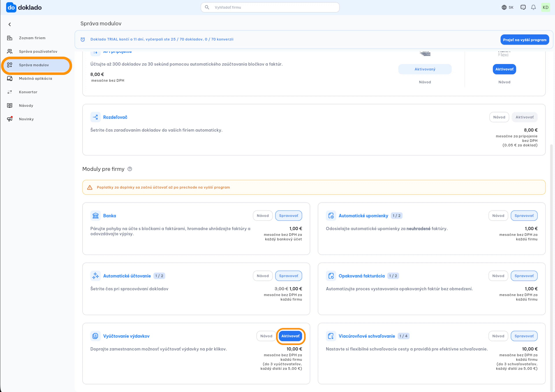Click Spravovať for Viacúrovňové schvaľovanie
This screenshot has width=555, height=392.
pyautogui.click(x=524, y=336)
